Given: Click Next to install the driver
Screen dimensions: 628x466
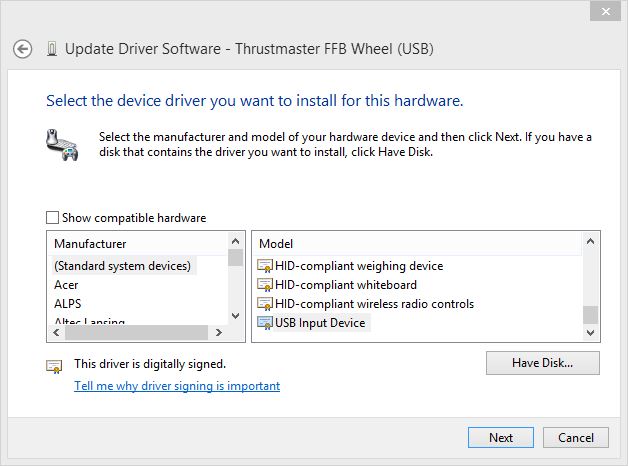Looking at the screenshot, I should tap(501, 437).
